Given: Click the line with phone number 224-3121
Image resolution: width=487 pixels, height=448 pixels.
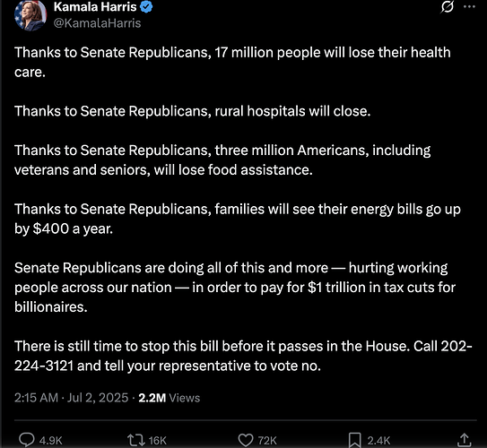Looking at the screenshot, I should click(x=168, y=366).
